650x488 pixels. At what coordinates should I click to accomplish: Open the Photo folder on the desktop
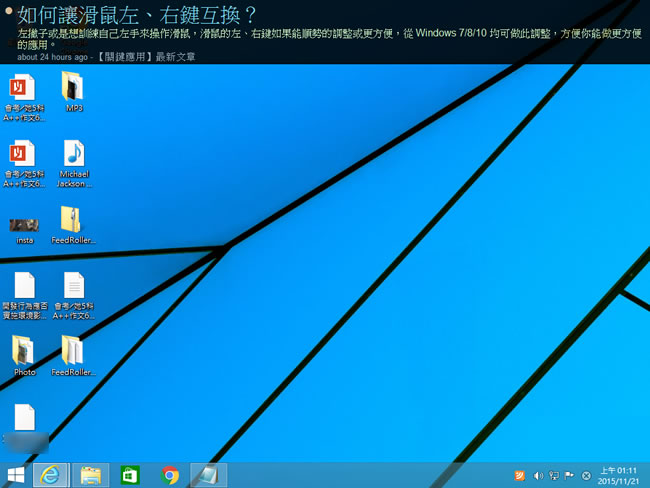click(24, 350)
